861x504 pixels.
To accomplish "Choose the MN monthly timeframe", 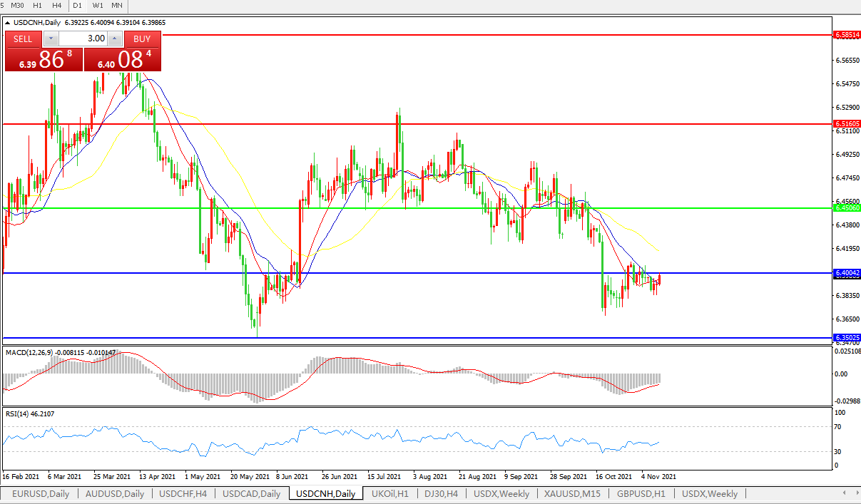I will pyautogui.click(x=116, y=5).
